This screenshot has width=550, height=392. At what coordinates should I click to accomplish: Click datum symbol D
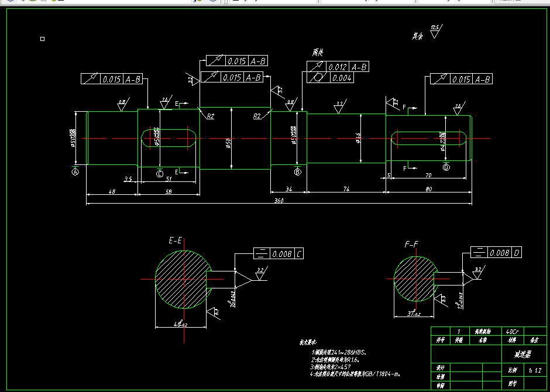[446, 167]
